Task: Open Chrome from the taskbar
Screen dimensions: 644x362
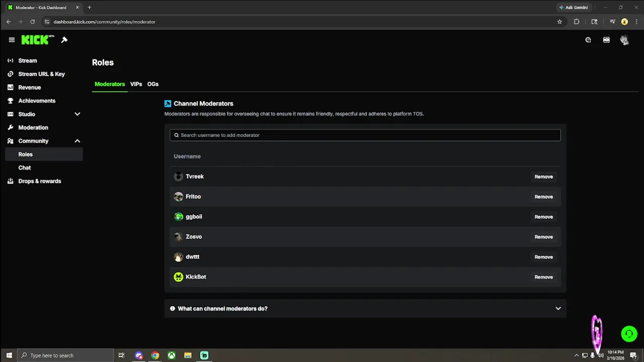Action: 155,355
